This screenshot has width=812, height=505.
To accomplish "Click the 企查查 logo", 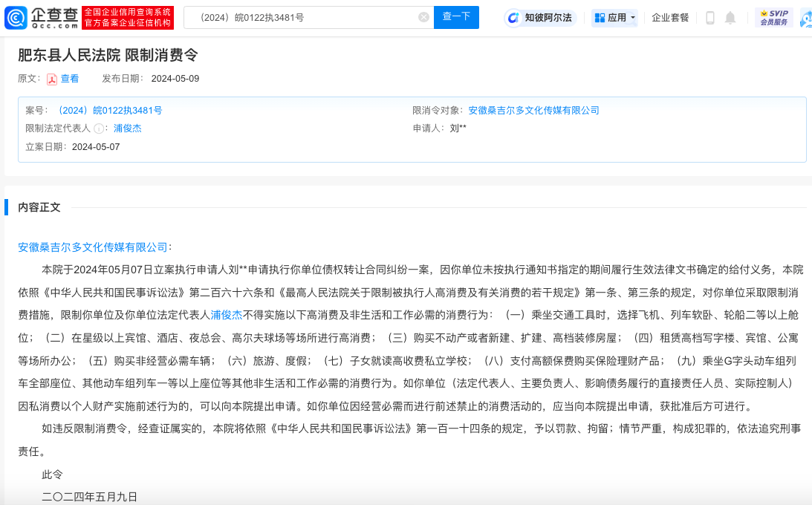I will (x=41, y=17).
